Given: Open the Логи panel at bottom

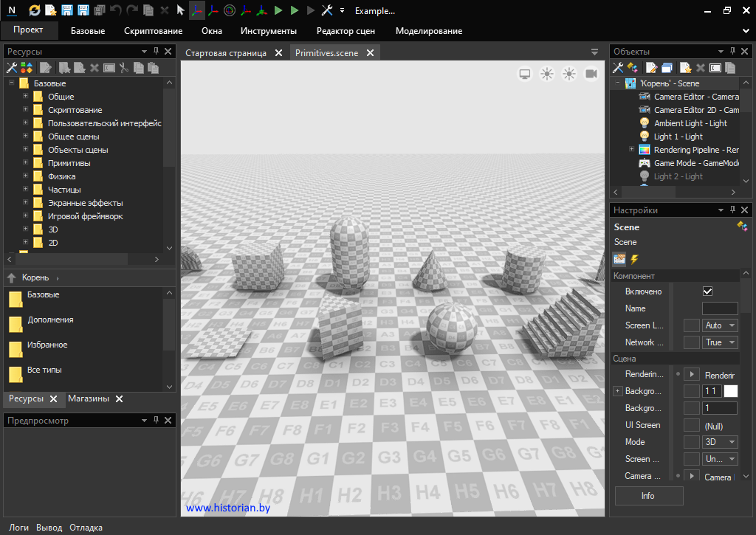Looking at the screenshot, I should click(x=18, y=528).
